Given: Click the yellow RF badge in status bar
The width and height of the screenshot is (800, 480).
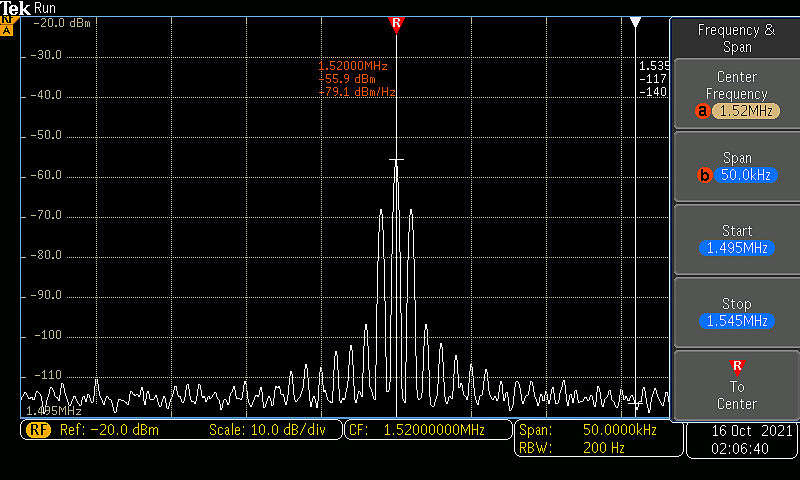Looking at the screenshot, I should click(x=39, y=430).
